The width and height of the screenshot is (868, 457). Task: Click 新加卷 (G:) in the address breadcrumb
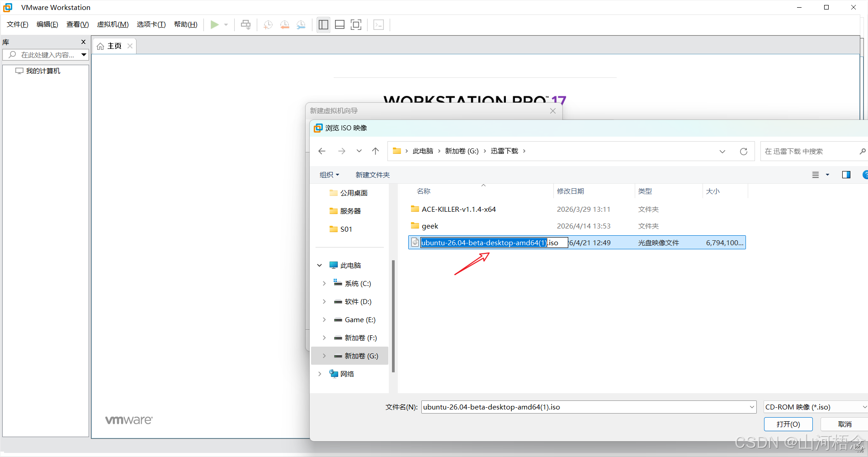[x=462, y=151]
